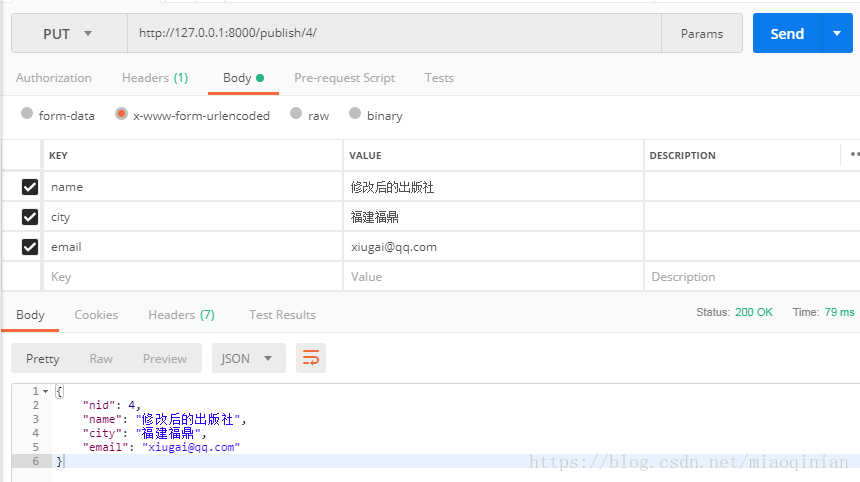860x482 pixels.
Task: Open the response Headers (7) tab
Action: [181, 315]
